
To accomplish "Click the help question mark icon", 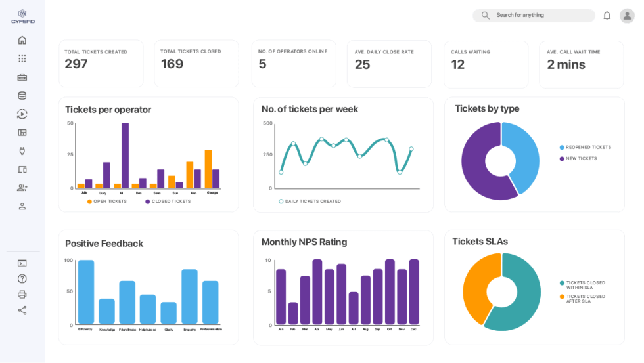I will (x=22, y=279).
